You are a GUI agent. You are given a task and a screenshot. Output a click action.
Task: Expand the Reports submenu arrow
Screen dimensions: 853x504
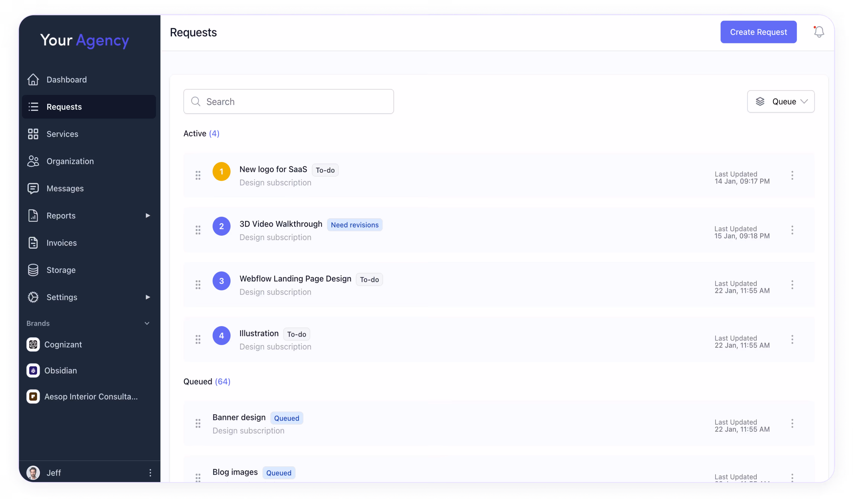click(148, 215)
